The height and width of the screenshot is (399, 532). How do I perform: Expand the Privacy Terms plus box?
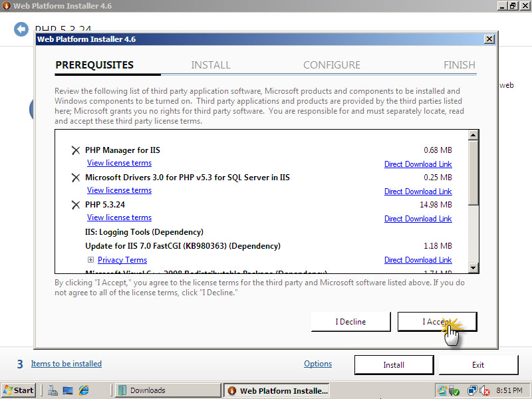[x=90, y=259]
